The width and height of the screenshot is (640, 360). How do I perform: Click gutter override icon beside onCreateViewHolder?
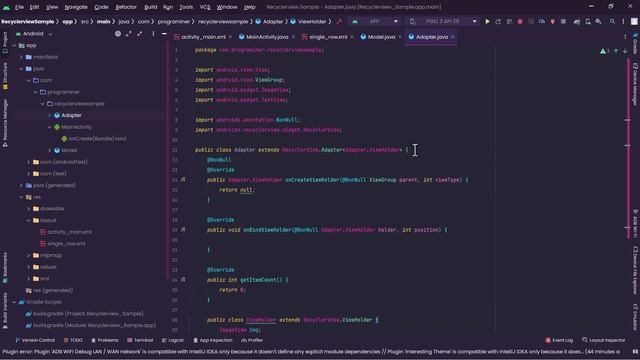pos(183,180)
